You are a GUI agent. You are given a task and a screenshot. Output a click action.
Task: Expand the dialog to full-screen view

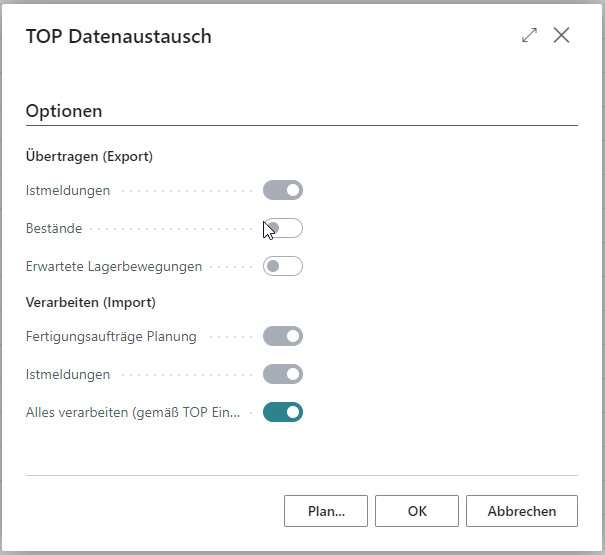[530, 36]
